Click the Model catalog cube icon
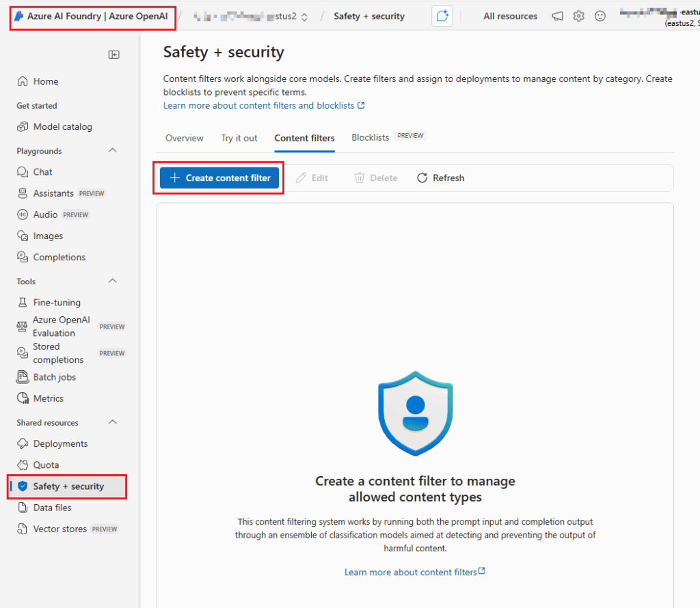Viewport: 700px width, 608px height. (23, 126)
